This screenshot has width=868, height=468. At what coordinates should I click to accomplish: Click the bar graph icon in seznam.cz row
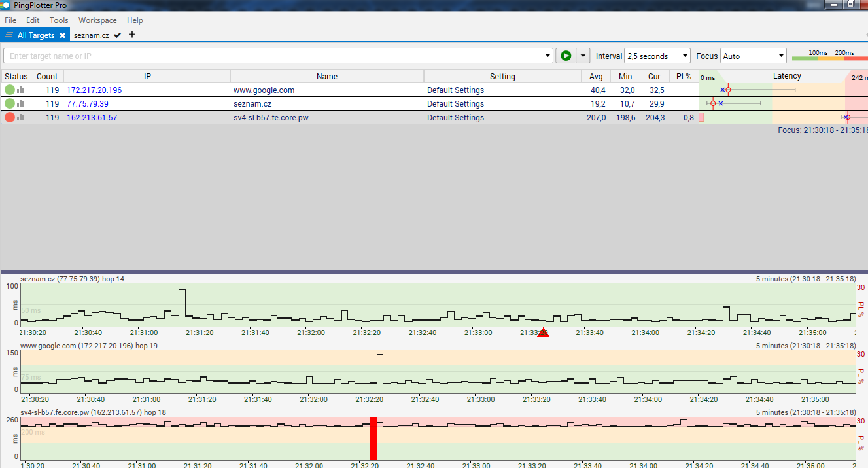(x=21, y=104)
